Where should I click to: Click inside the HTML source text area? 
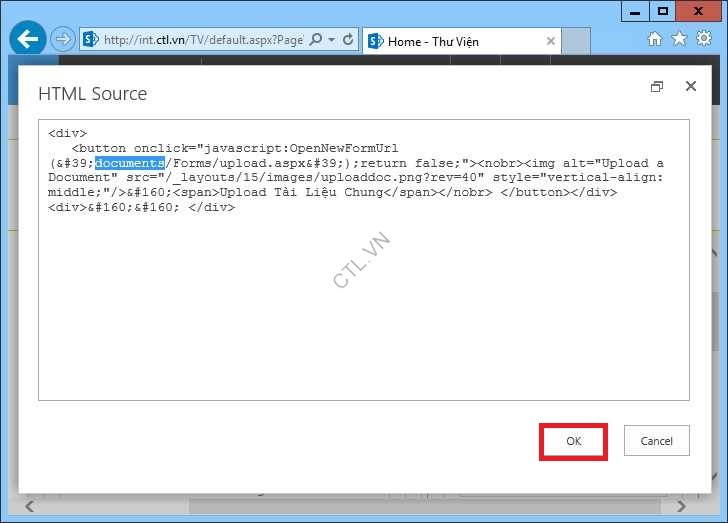[x=363, y=300]
